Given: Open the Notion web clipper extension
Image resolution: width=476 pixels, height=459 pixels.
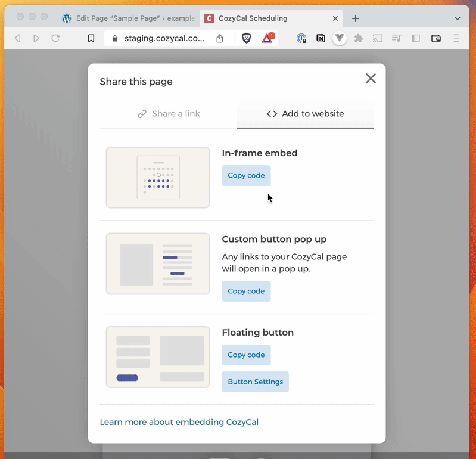Looking at the screenshot, I should 321,38.
